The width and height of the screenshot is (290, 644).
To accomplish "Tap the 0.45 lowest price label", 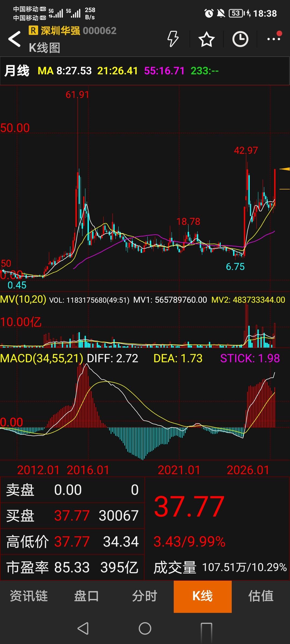I will (17, 285).
